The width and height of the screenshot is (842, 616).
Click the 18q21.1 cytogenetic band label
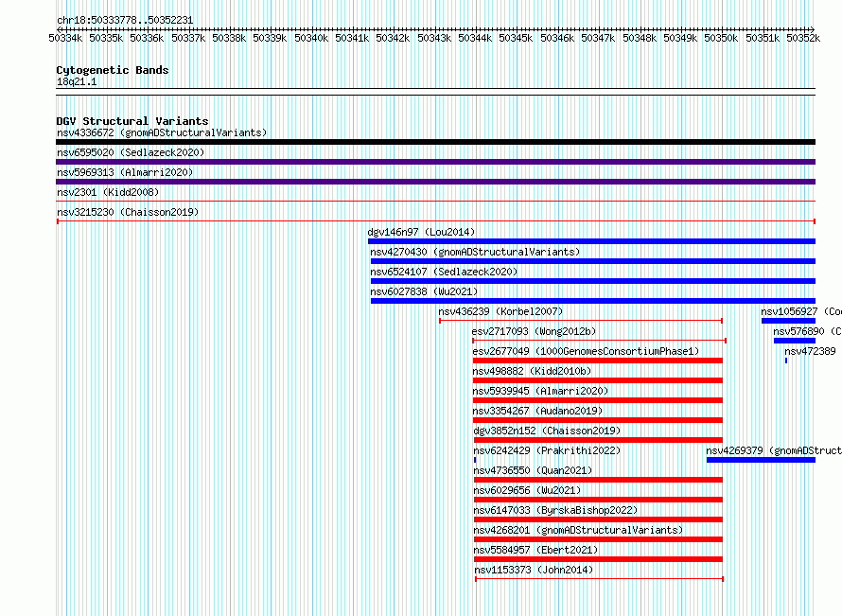(x=77, y=81)
